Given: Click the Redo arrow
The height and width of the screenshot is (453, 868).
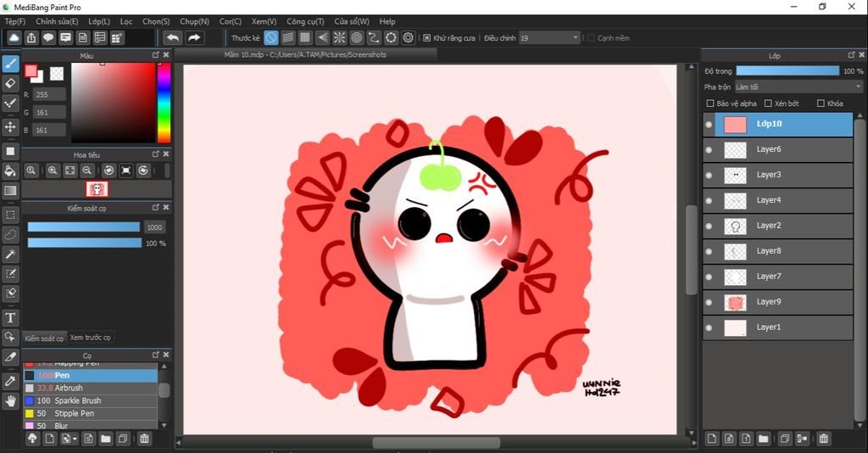Looking at the screenshot, I should pyautogui.click(x=194, y=37).
